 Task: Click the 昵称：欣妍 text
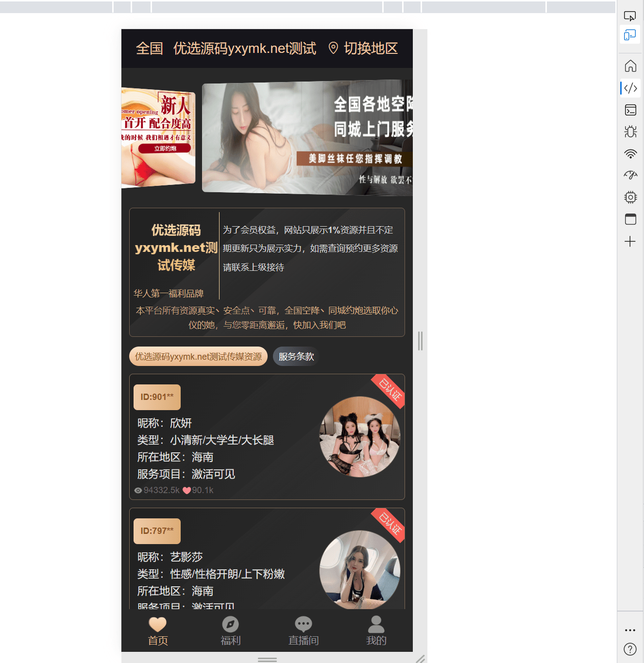(165, 423)
